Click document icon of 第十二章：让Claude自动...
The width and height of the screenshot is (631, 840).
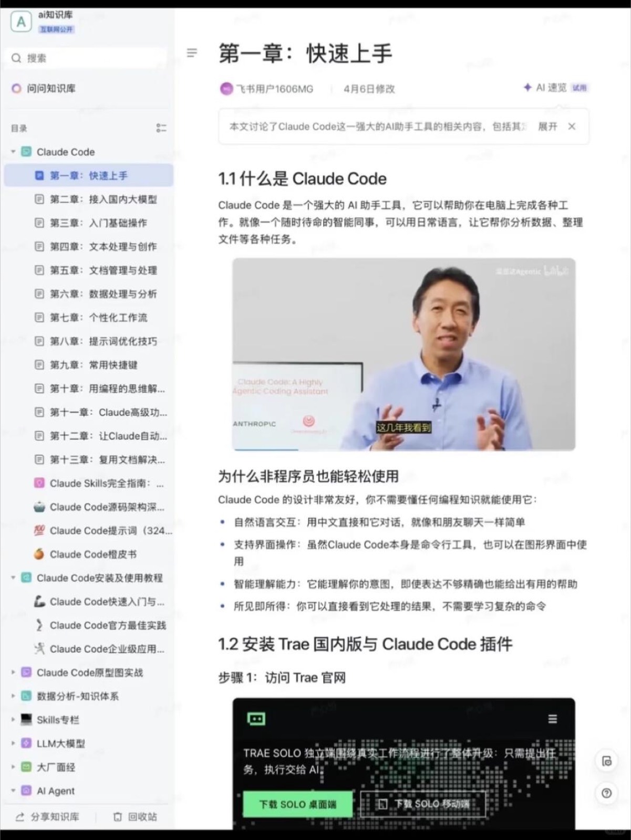point(39,436)
